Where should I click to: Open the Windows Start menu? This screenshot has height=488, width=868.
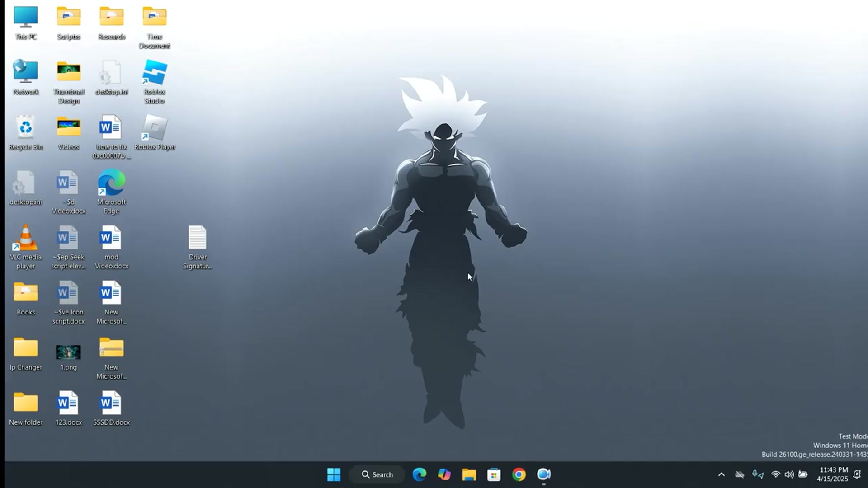point(334,474)
